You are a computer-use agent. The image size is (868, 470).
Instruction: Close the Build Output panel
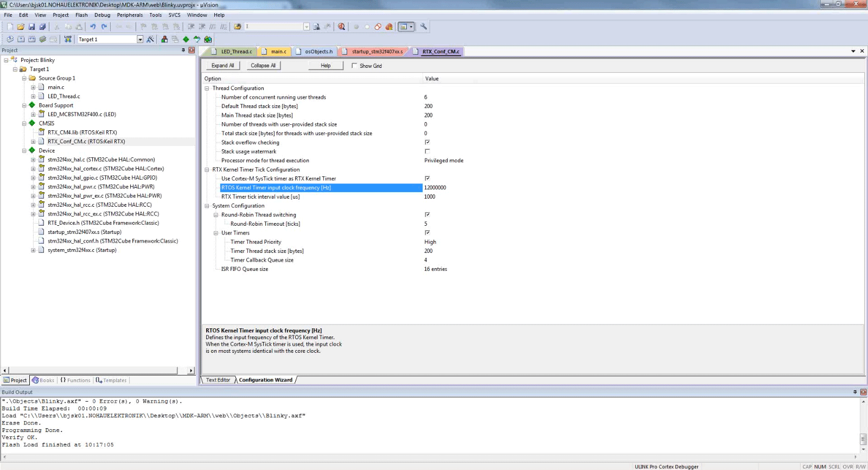pos(863,392)
